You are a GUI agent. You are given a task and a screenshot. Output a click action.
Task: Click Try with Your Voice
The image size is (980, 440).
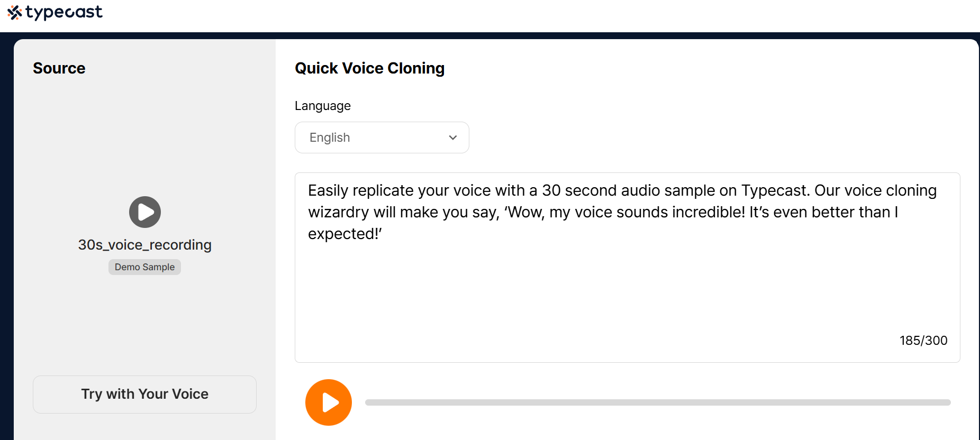point(144,394)
